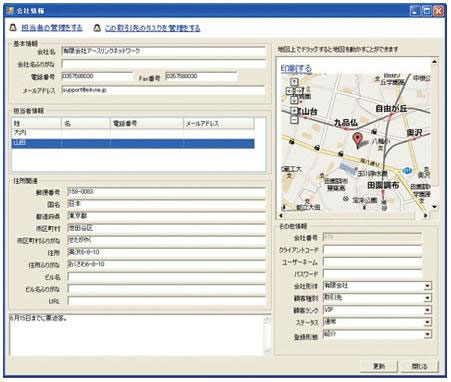Open the ステータス dropdown arrow
The width and height of the screenshot is (451, 382).
pos(427,322)
